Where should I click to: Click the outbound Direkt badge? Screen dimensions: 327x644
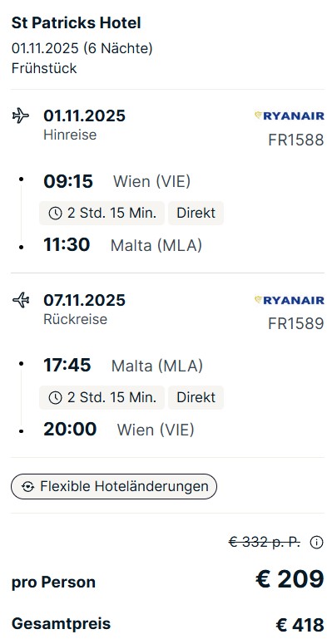[x=196, y=214]
